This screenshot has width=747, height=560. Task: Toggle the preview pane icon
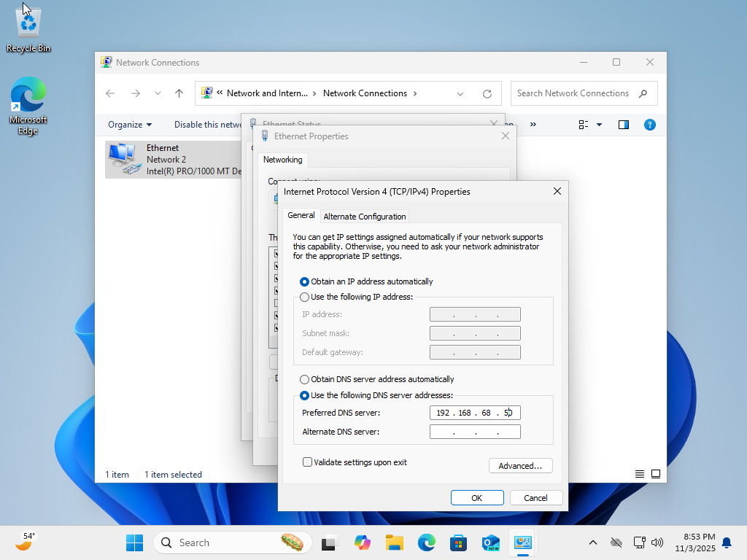point(623,124)
